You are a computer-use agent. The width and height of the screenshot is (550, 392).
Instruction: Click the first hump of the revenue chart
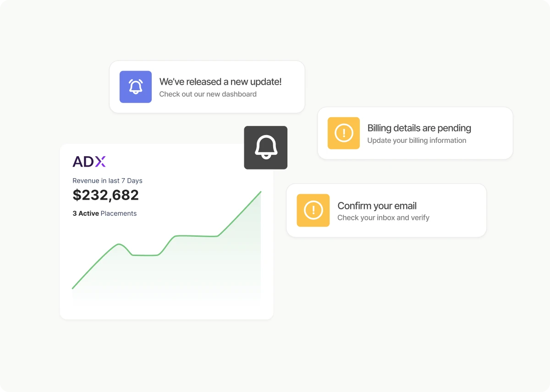(x=119, y=244)
